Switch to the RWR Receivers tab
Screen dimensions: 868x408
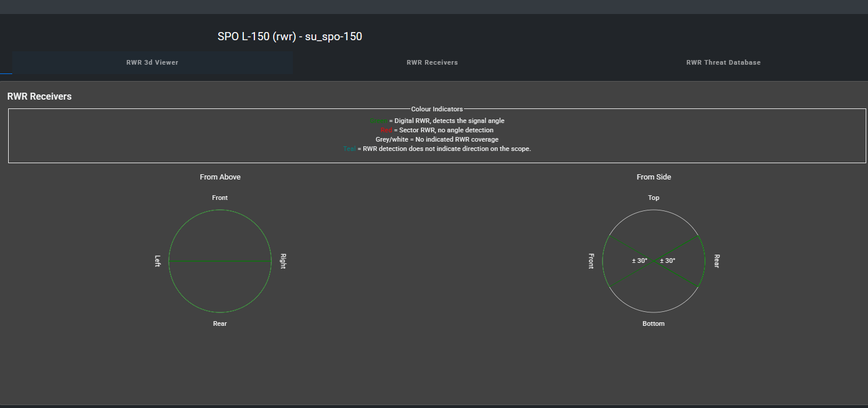coord(432,62)
